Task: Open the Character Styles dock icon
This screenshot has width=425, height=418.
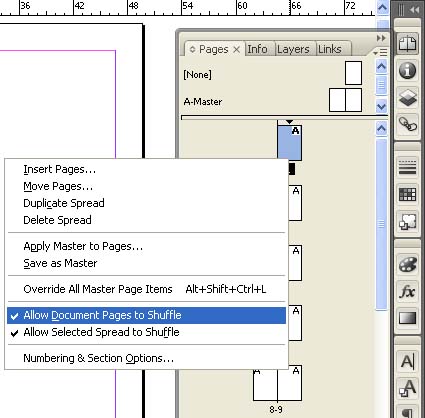Action: coord(408,388)
